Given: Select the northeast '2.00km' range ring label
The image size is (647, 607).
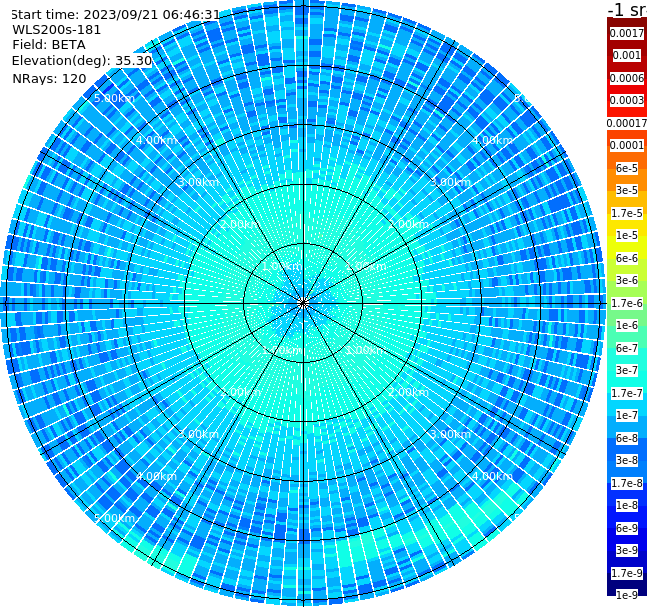Looking at the screenshot, I should (x=408, y=224).
